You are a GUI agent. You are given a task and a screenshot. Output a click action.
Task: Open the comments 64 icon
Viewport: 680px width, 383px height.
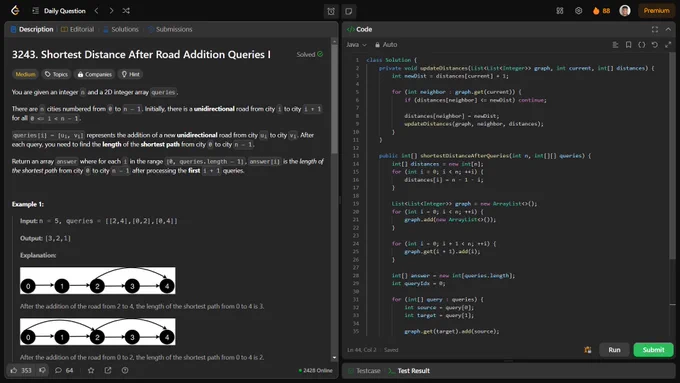(x=64, y=370)
